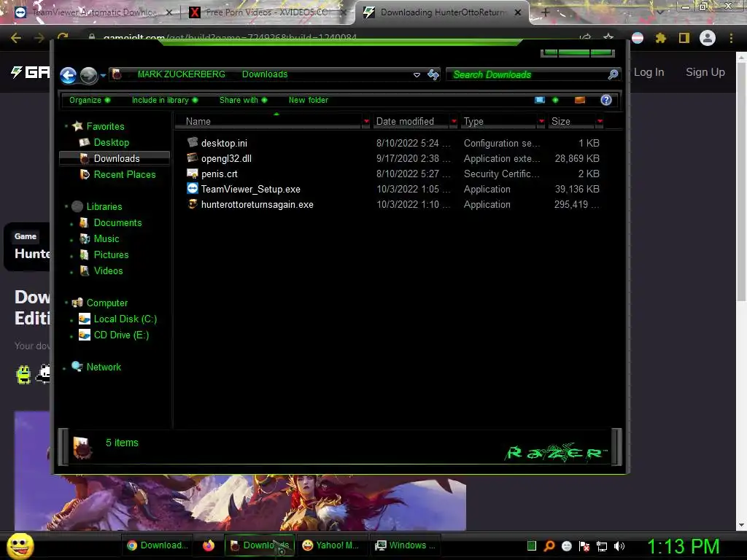Focus the Search Downloads field
Image resolution: width=747 pixels, height=560 pixels.
[527, 75]
